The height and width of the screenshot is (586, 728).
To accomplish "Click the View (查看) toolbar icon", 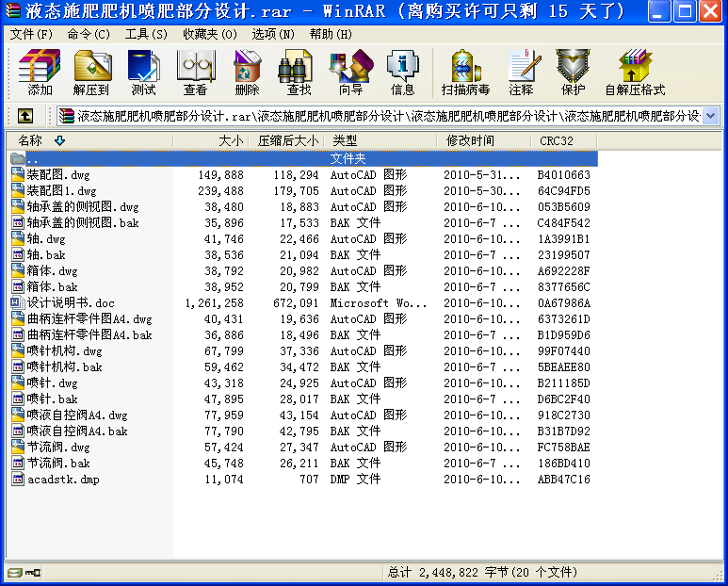I will 196,72.
